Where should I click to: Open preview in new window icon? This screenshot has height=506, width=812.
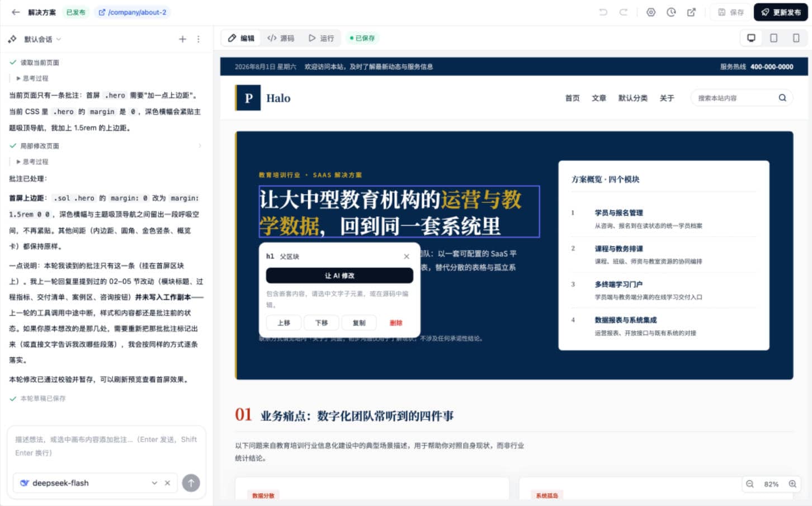click(x=691, y=12)
